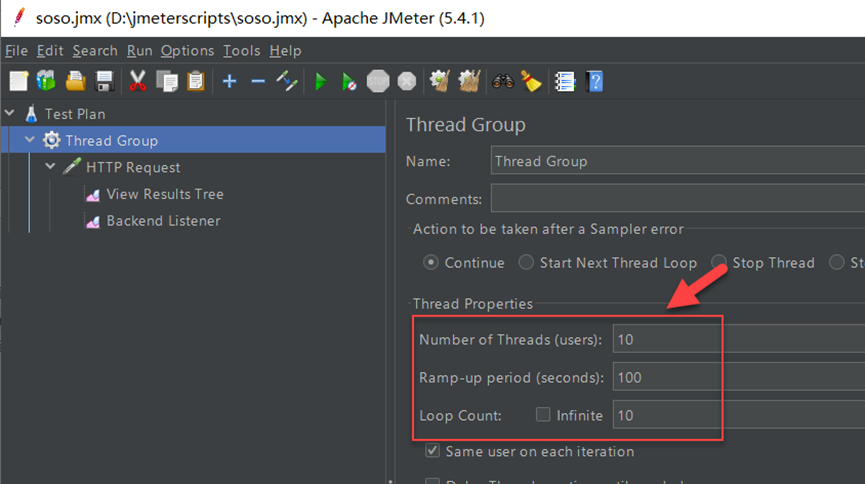Select View Results Tree node
865x484 pixels.
(x=165, y=194)
